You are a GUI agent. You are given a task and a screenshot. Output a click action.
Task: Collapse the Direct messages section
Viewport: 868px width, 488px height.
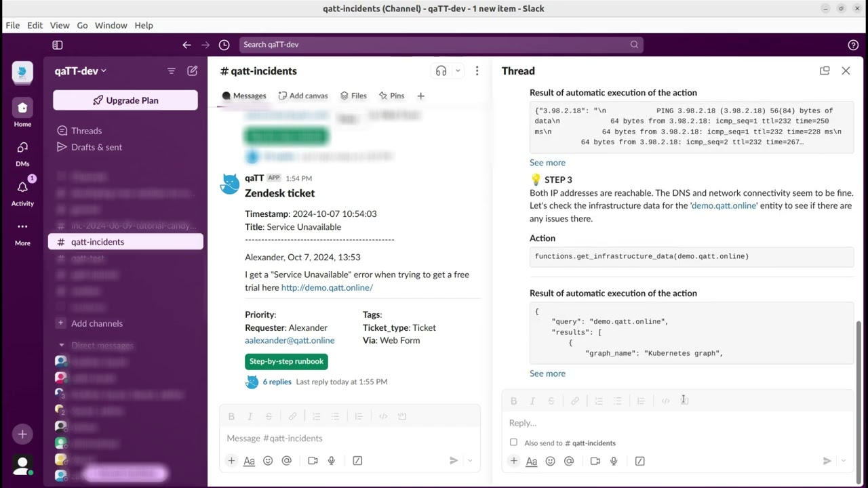point(62,346)
